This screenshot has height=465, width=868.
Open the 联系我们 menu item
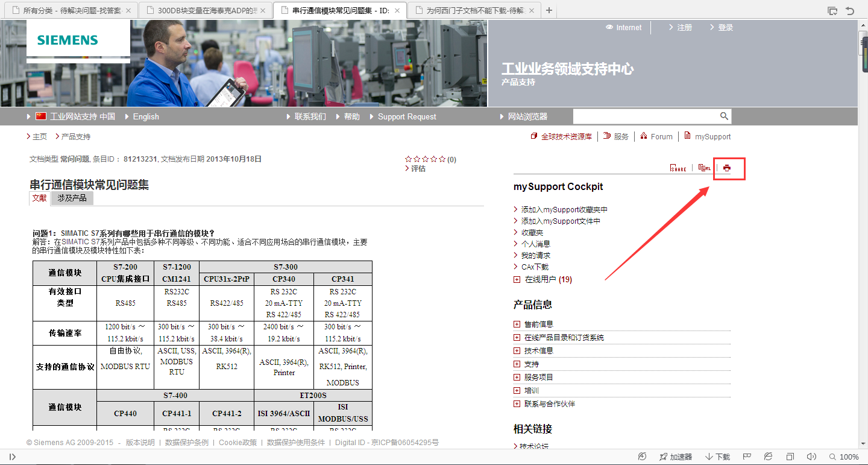(x=310, y=116)
